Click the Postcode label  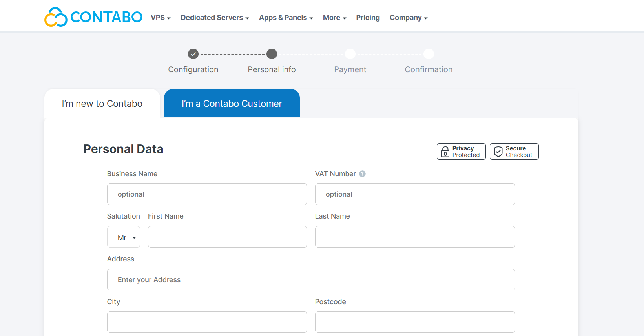click(x=330, y=302)
